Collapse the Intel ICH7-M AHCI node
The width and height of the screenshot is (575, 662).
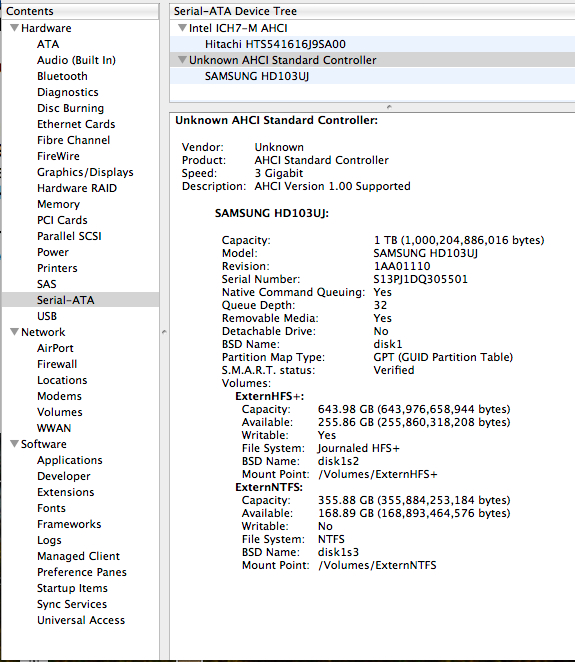[x=182, y=28]
